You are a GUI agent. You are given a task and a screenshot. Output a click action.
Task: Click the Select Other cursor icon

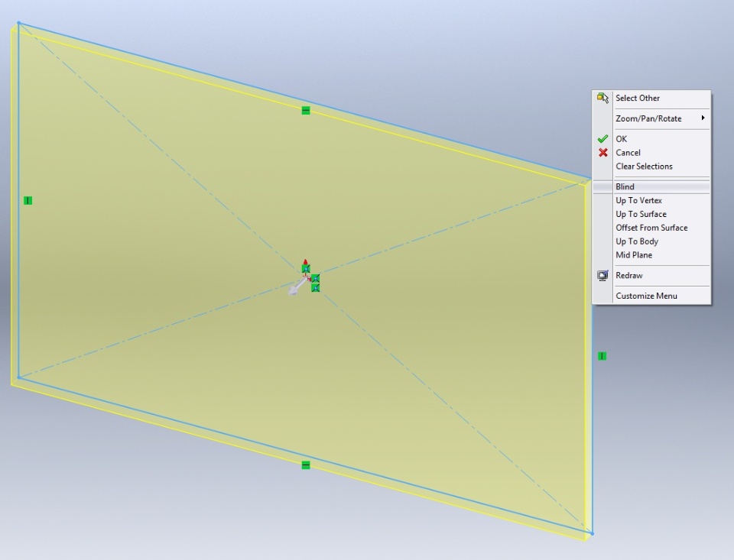[x=603, y=98]
